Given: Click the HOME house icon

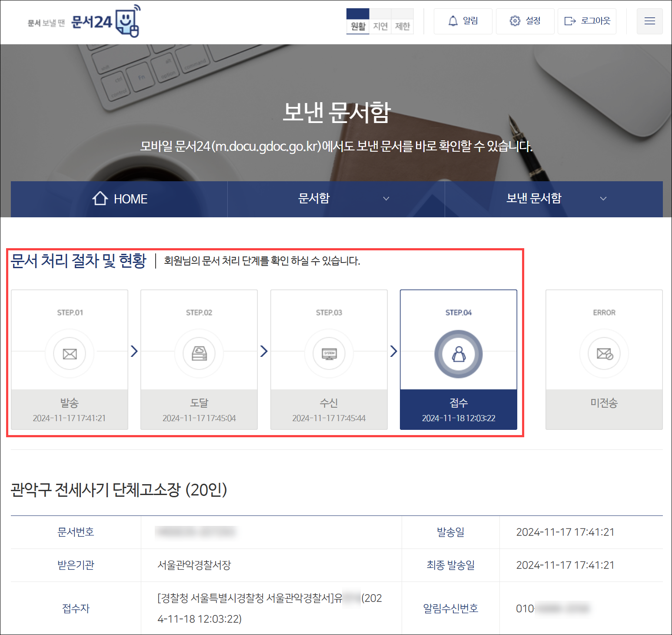Looking at the screenshot, I should pyautogui.click(x=100, y=198).
